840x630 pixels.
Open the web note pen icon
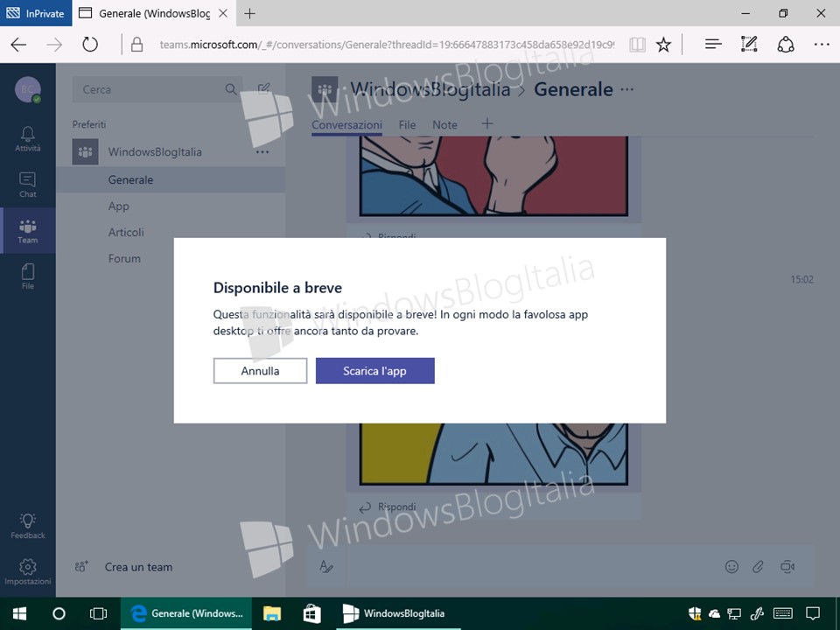tap(749, 45)
